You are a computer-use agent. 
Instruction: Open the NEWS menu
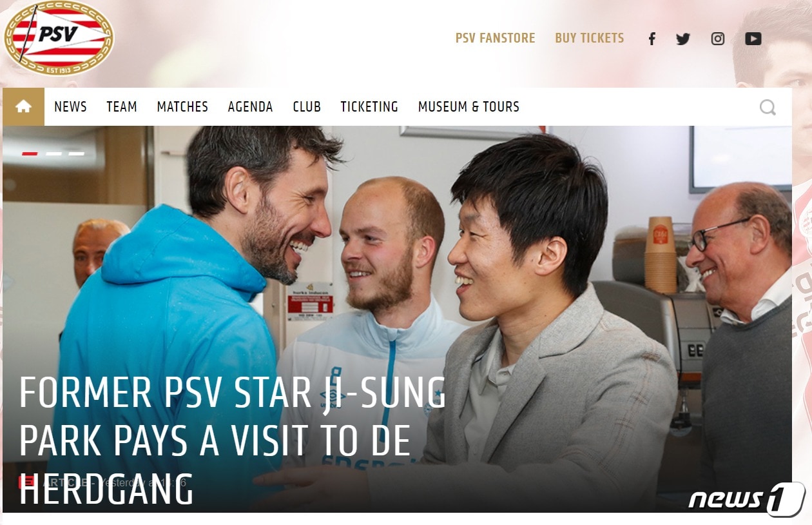[x=70, y=107]
